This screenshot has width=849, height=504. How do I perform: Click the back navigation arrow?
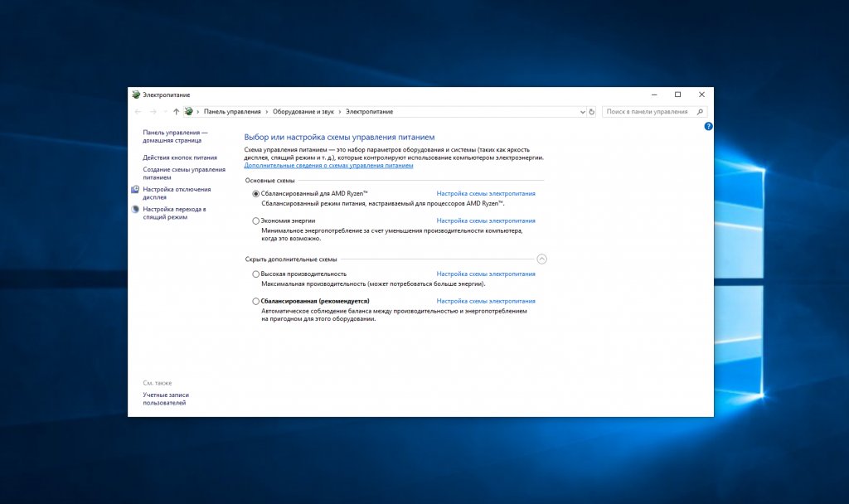(138, 112)
